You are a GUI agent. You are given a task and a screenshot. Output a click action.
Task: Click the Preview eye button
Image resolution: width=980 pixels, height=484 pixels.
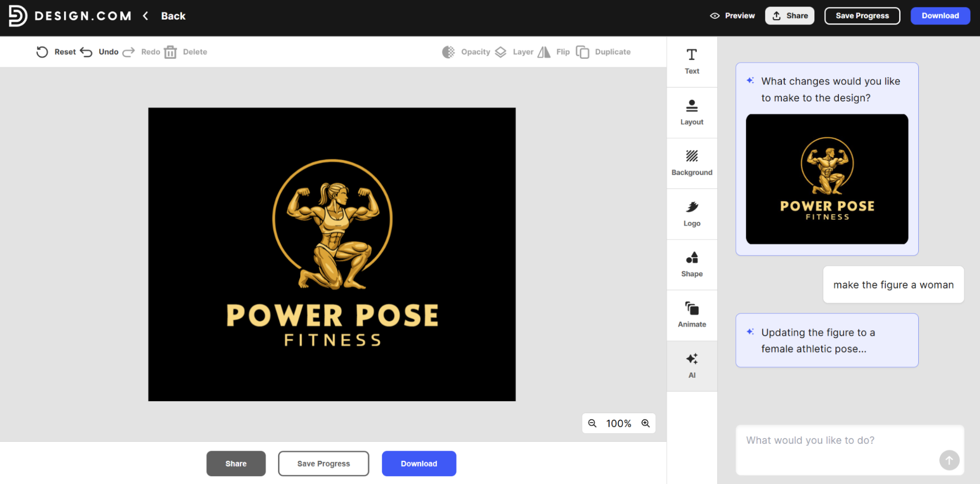tap(732, 16)
